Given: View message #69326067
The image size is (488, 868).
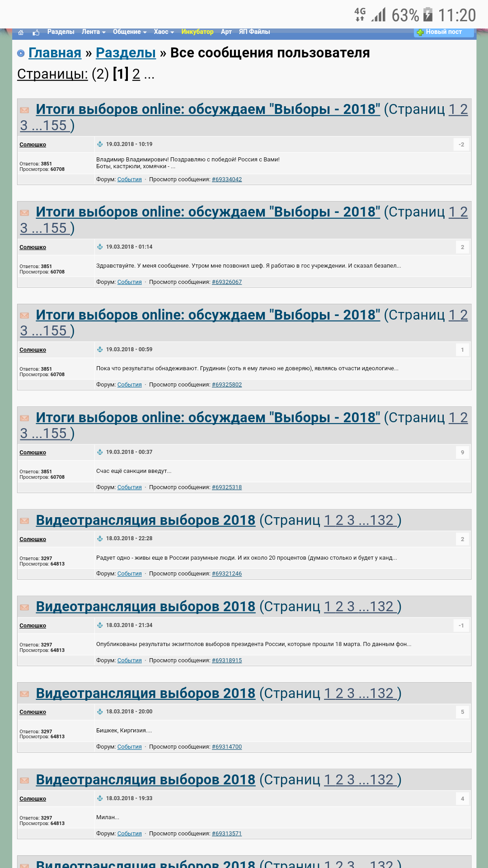Looking at the screenshot, I should pyautogui.click(x=227, y=282).
